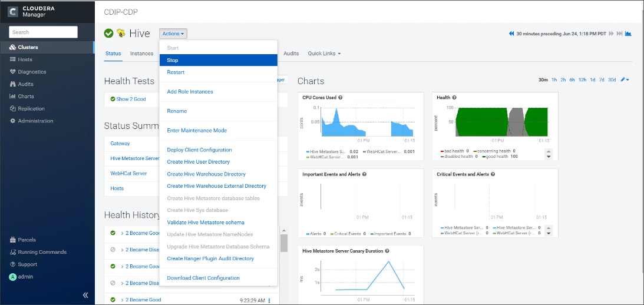Click Critical Events legend scroll down arrow

(549, 233)
